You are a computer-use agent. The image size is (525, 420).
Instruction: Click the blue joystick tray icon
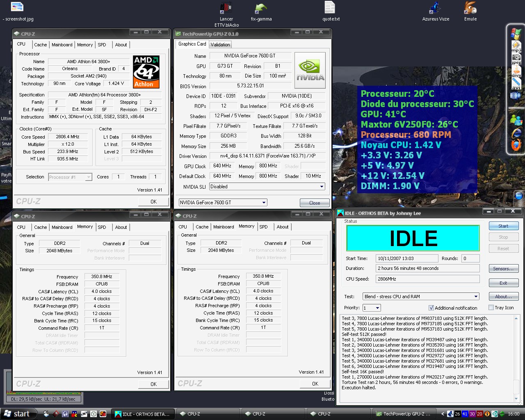[450, 414]
